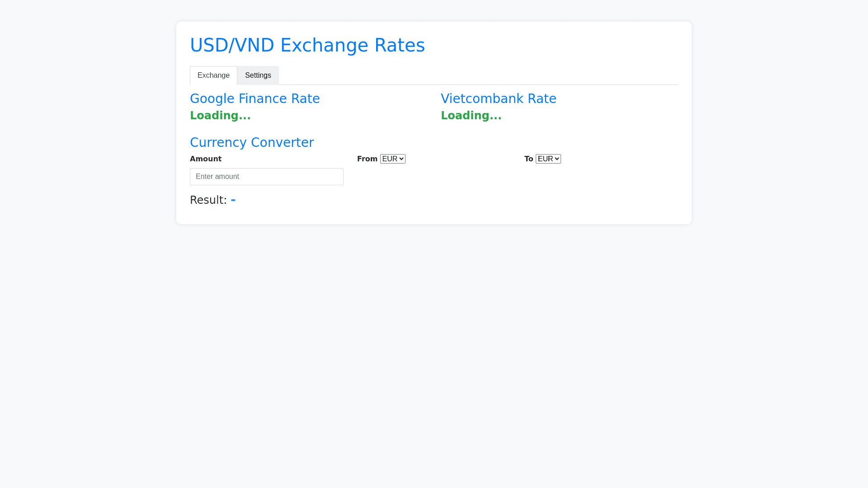This screenshot has height=488, width=868.
Task: Click the Amount label
Action: (x=206, y=159)
